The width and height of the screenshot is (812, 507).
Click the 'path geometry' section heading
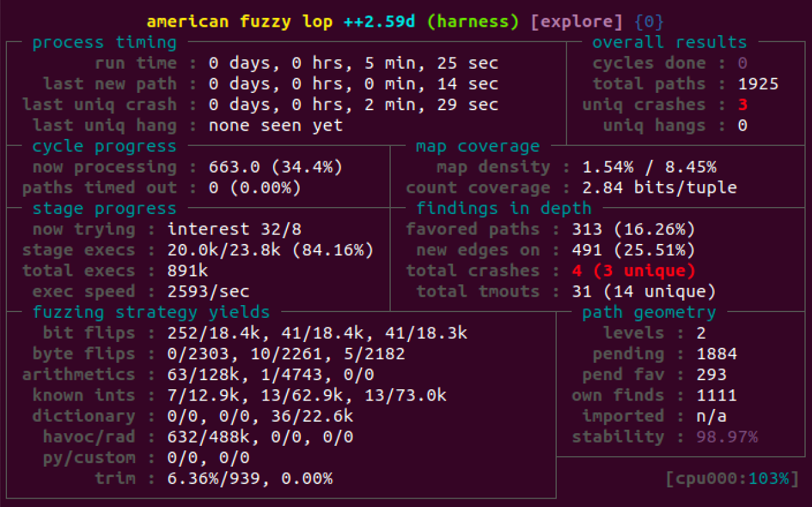(648, 312)
